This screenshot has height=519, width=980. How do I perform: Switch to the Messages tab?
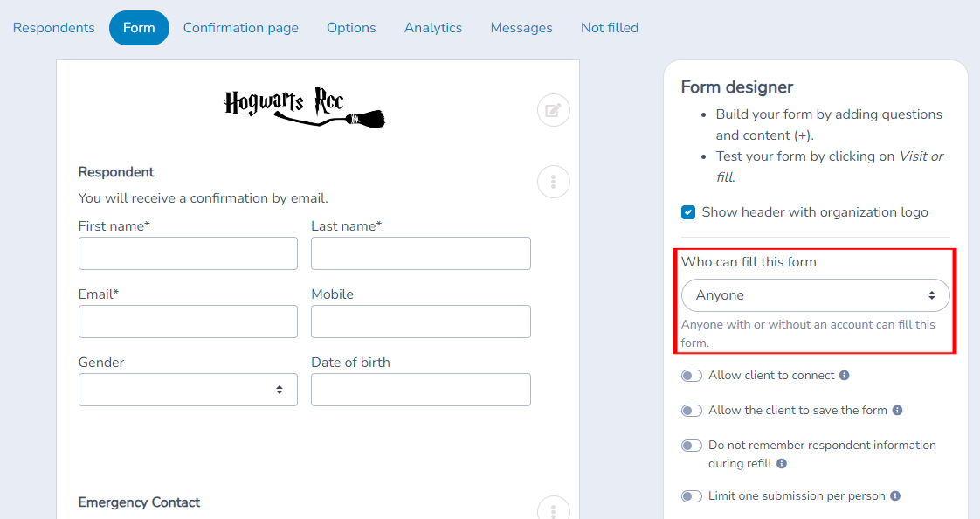point(521,27)
